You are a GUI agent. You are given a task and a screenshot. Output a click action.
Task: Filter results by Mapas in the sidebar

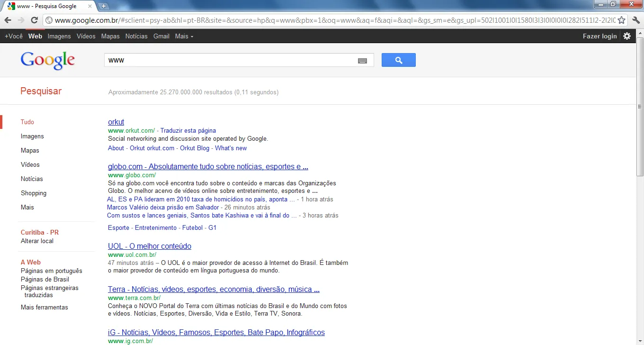click(30, 150)
